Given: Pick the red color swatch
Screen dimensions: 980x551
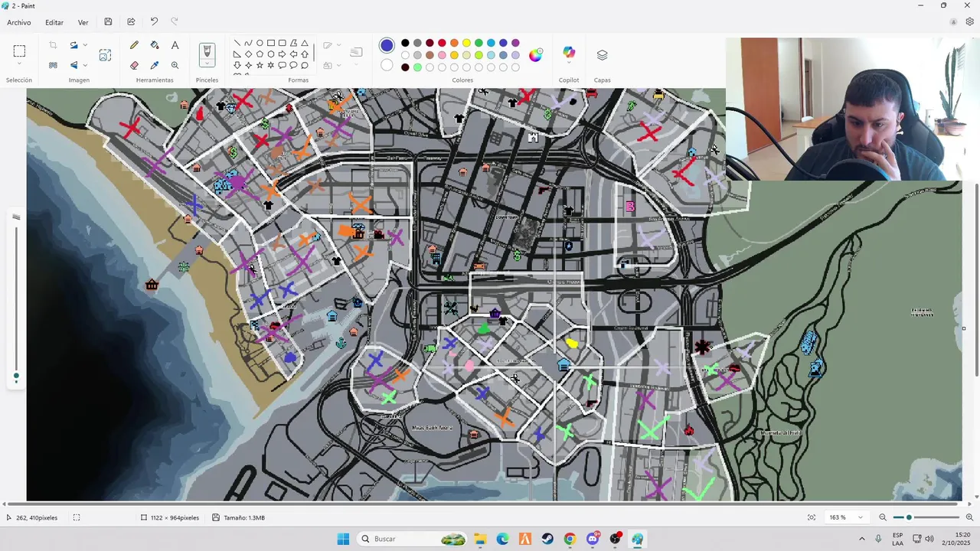Looking at the screenshot, I should coord(442,43).
